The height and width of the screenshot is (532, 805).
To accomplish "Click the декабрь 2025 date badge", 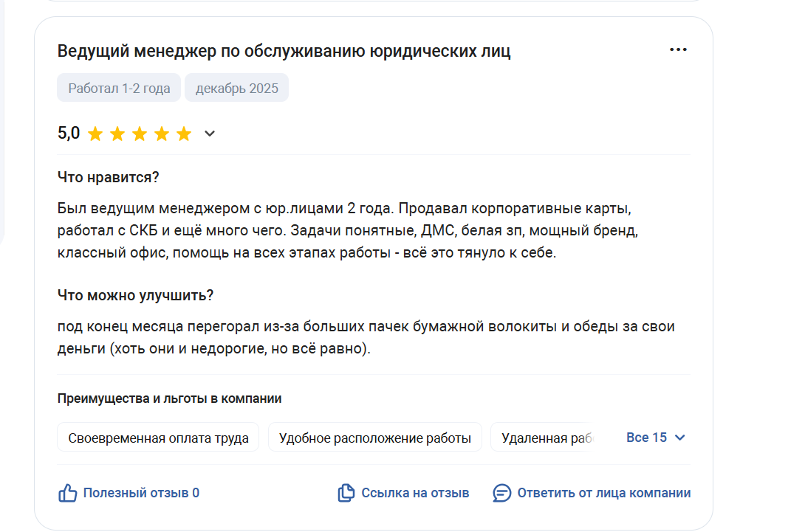I will click(236, 89).
